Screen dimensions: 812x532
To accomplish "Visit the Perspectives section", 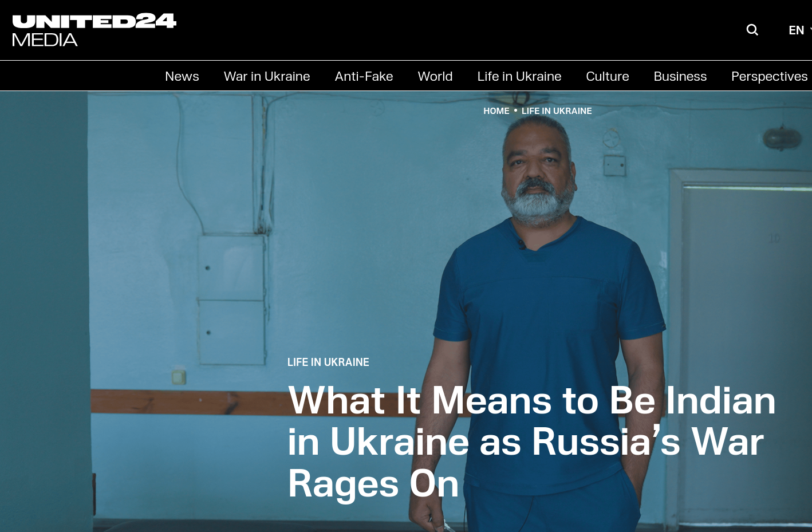I will pos(770,76).
